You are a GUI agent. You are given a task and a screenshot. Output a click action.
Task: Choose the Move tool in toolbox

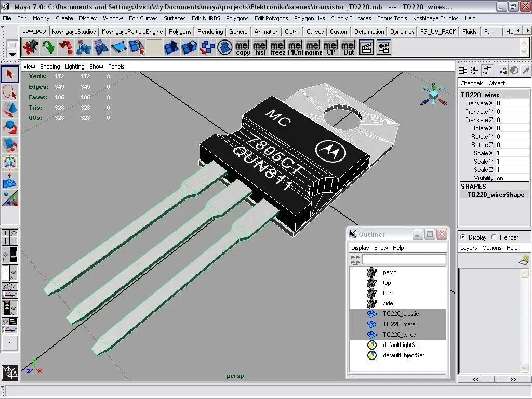pos(10,110)
